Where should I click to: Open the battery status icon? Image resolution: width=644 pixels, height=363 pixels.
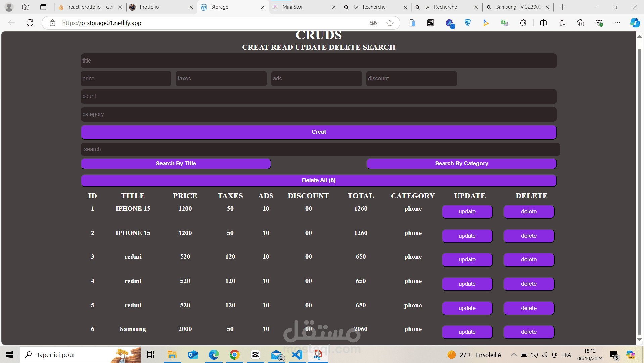(524, 355)
